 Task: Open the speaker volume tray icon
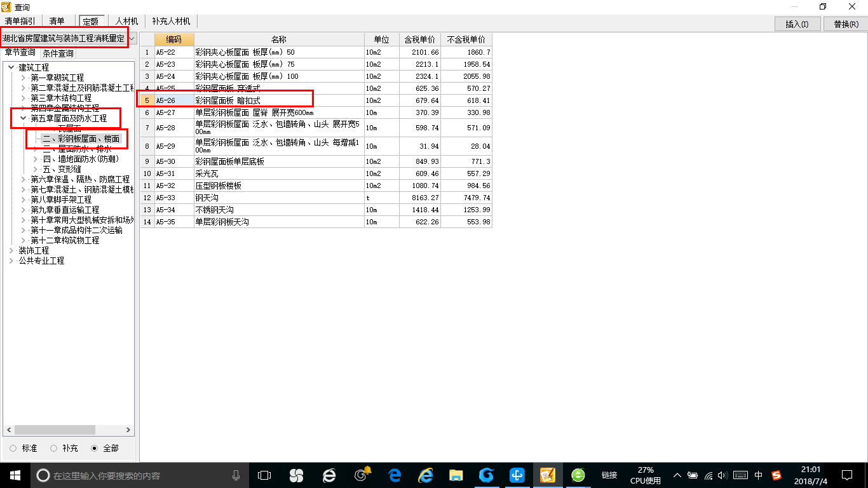pos(722,475)
